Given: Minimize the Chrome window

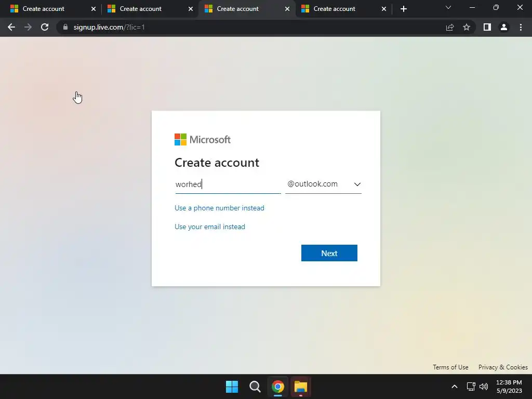Looking at the screenshot, I should point(472,7).
